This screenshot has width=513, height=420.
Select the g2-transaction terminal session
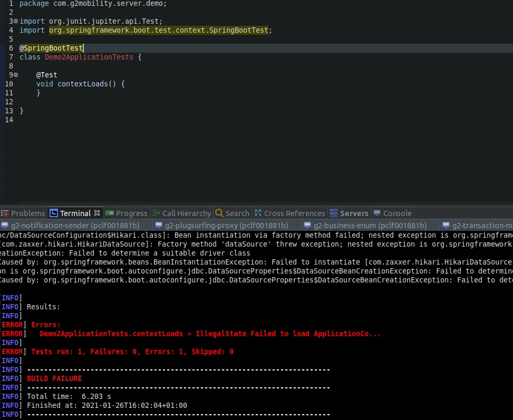(477, 226)
